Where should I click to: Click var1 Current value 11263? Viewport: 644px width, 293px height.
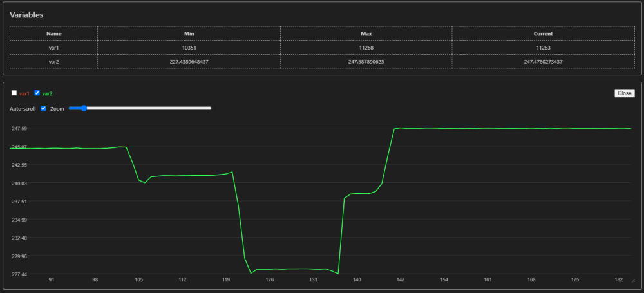[543, 48]
